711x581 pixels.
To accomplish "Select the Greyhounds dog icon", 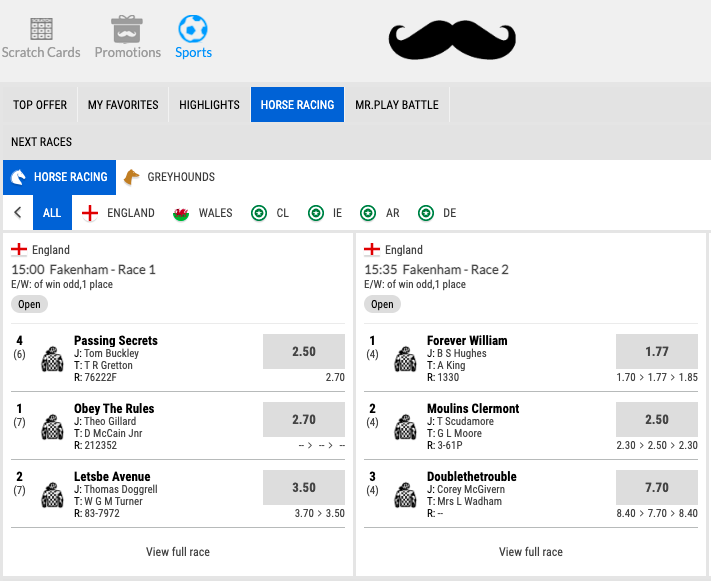I will point(132,177).
